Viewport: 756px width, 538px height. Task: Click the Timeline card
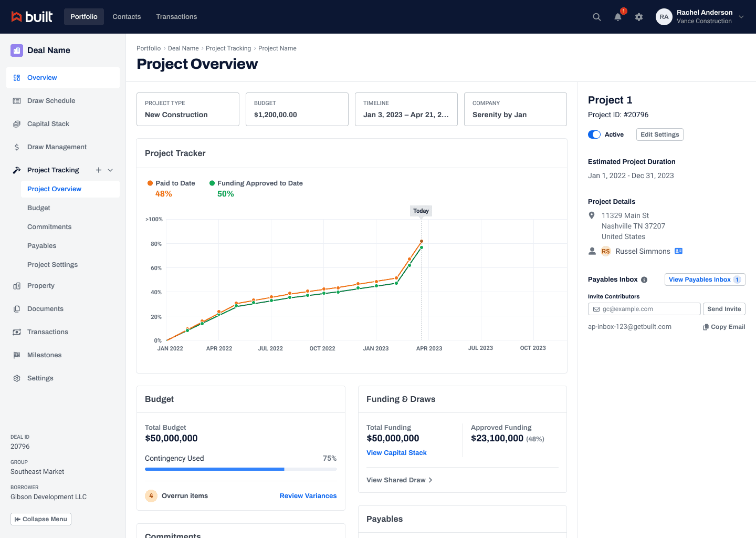tap(406, 109)
